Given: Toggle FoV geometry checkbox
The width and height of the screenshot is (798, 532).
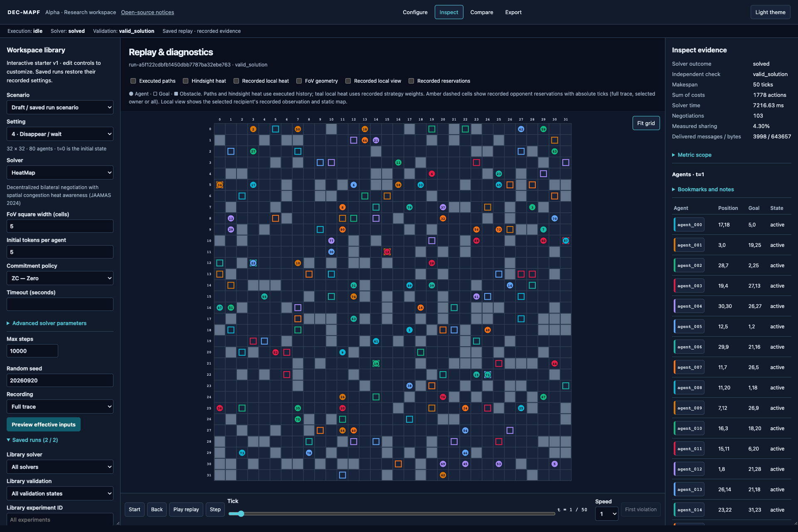Looking at the screenshot, I should point(299,81).
